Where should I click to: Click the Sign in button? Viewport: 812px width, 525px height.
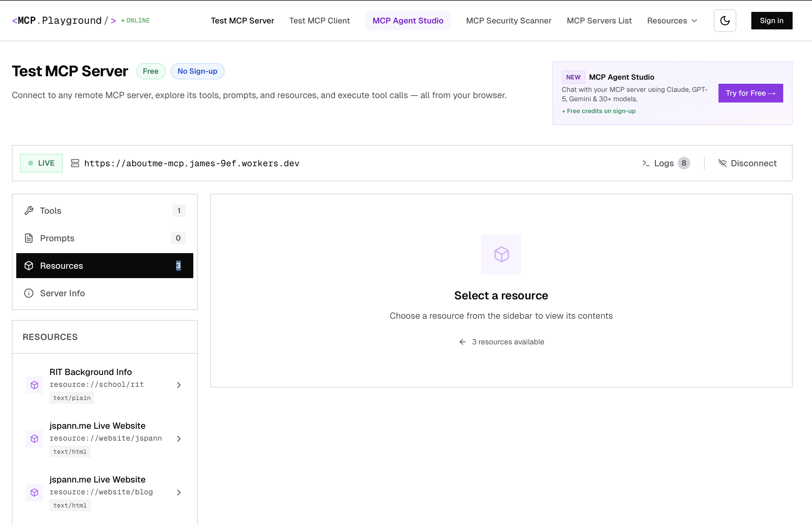771,20
